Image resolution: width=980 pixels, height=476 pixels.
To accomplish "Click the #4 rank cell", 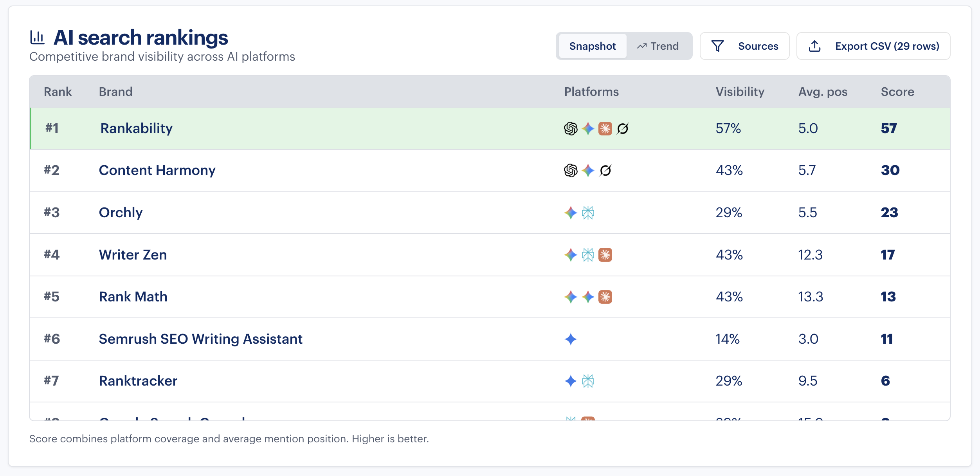I will 52,255.
